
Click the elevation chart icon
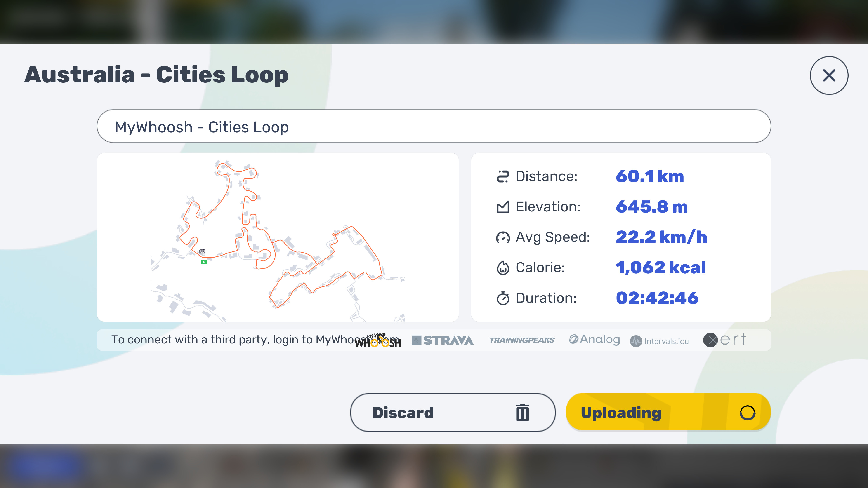click(503, 207)
